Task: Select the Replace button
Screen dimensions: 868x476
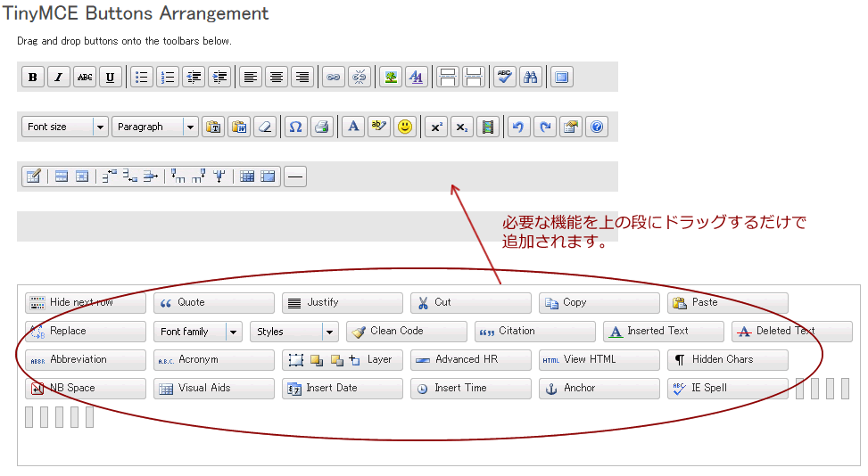Action: [x=86, y=332]
